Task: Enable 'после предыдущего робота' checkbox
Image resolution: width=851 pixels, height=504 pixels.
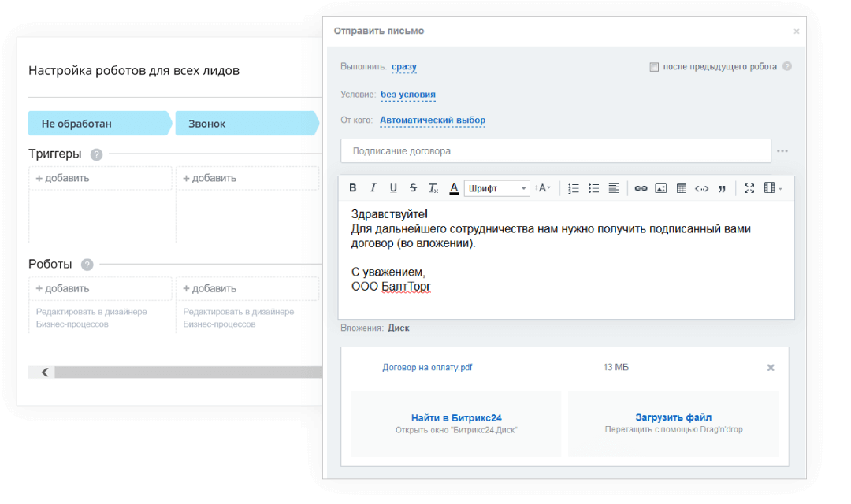Action: click(x=654, y=67)
